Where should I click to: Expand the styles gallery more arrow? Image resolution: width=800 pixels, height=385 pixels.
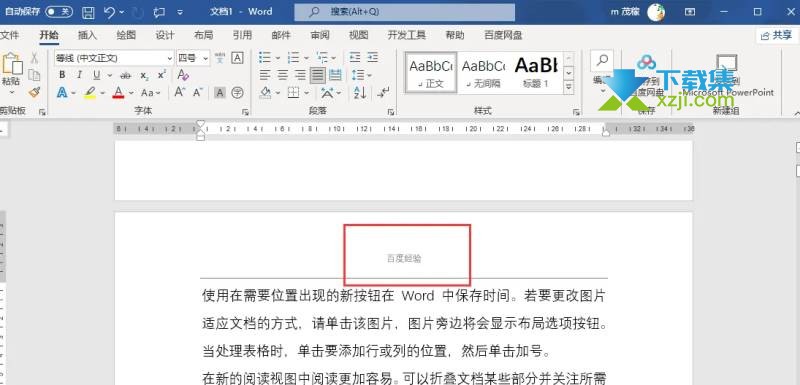click(568, 88)
